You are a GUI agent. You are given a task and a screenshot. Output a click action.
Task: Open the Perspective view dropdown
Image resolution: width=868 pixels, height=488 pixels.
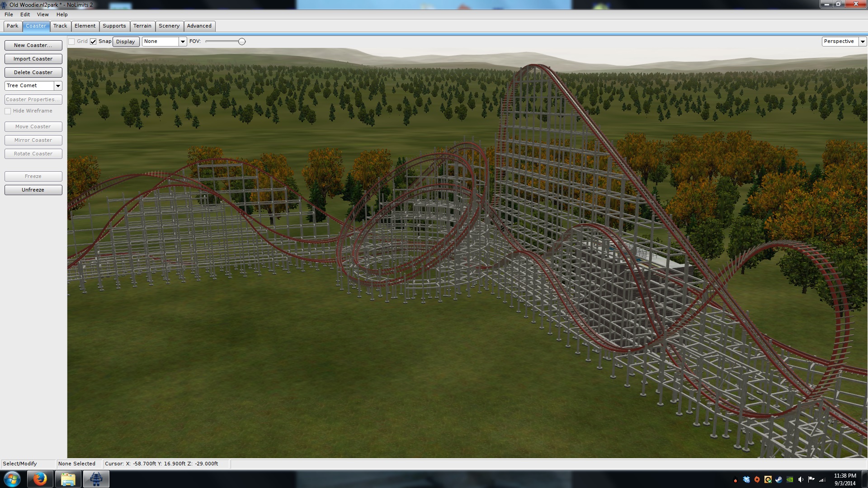[863, 42]
